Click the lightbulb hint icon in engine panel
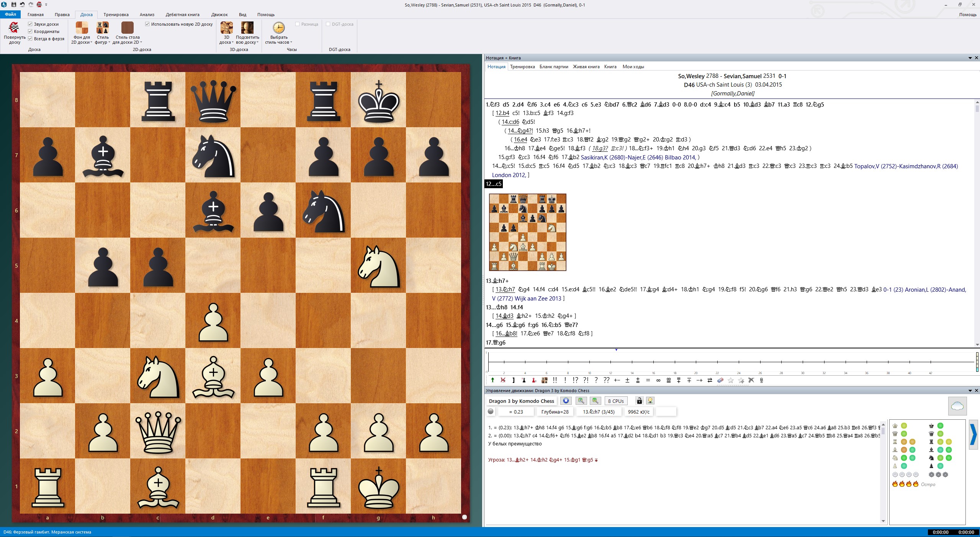 click(x=650, y=401)
